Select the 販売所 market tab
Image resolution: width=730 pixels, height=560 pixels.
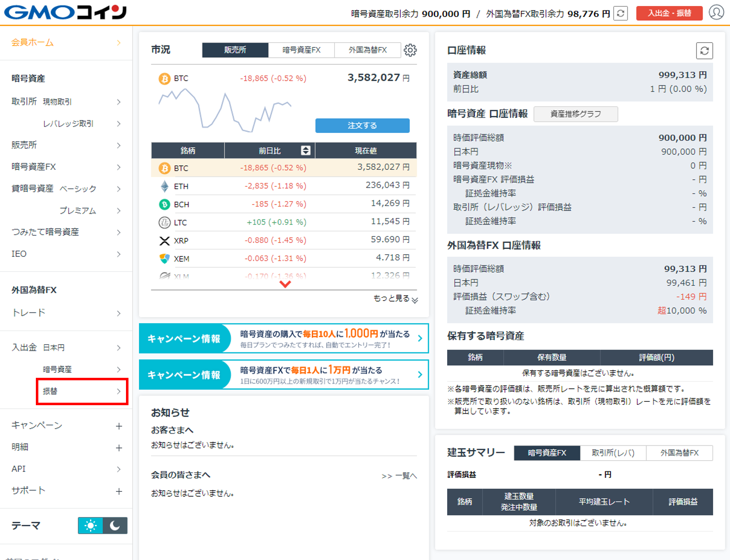pos(235,50)
